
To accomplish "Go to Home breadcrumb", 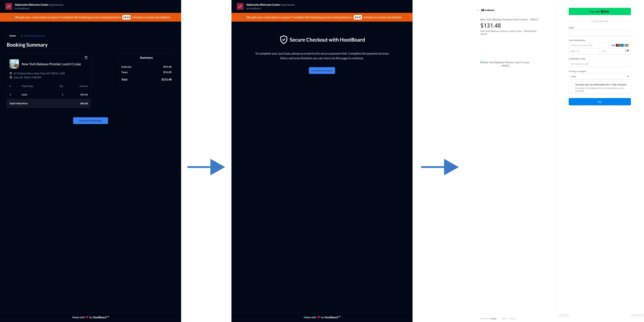I will (13, 36).
